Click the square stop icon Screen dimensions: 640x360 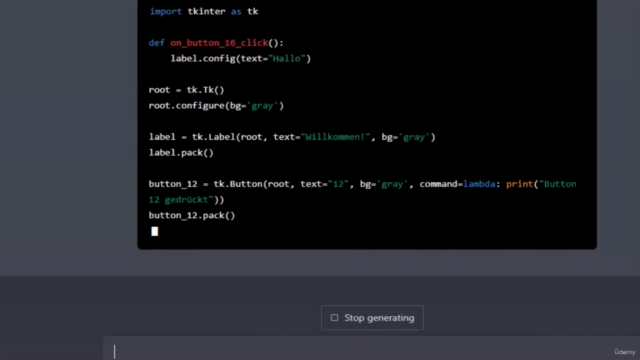tap(334, 318)
